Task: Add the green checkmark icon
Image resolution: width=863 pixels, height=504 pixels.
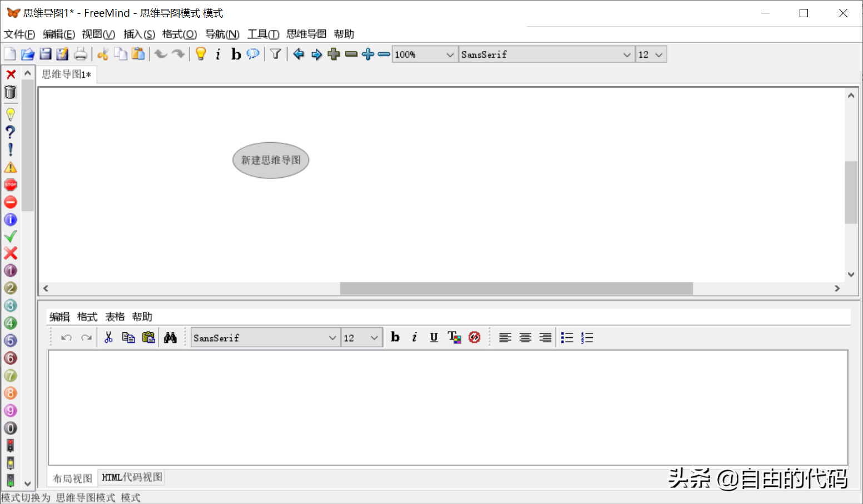Action: point(11,237)
